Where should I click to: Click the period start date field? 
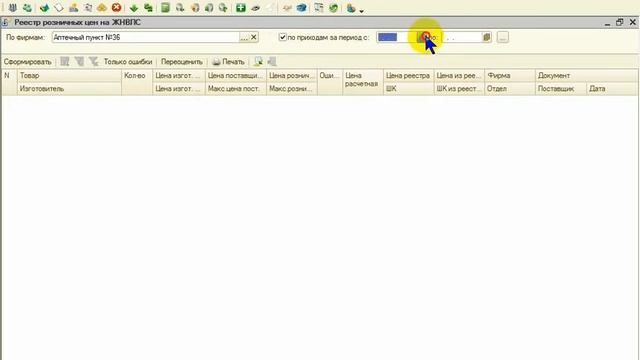396,37
